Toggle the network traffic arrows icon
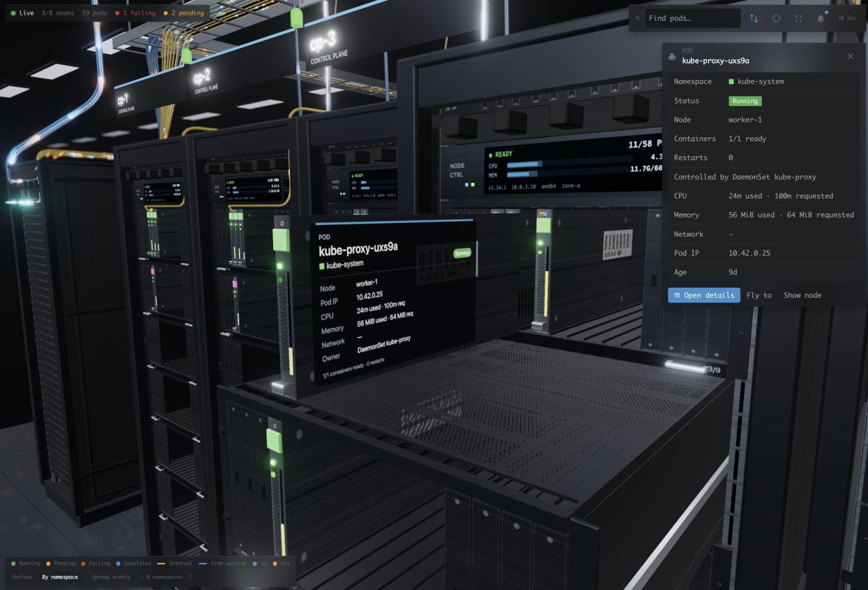The image size is (868, 590). coord(754,18)
